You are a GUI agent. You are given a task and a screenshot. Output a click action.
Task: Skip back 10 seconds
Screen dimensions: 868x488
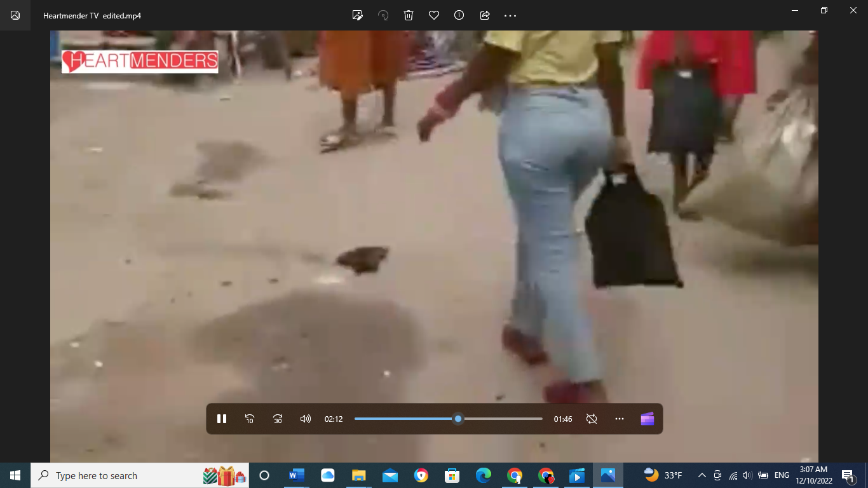pos(250,419)
